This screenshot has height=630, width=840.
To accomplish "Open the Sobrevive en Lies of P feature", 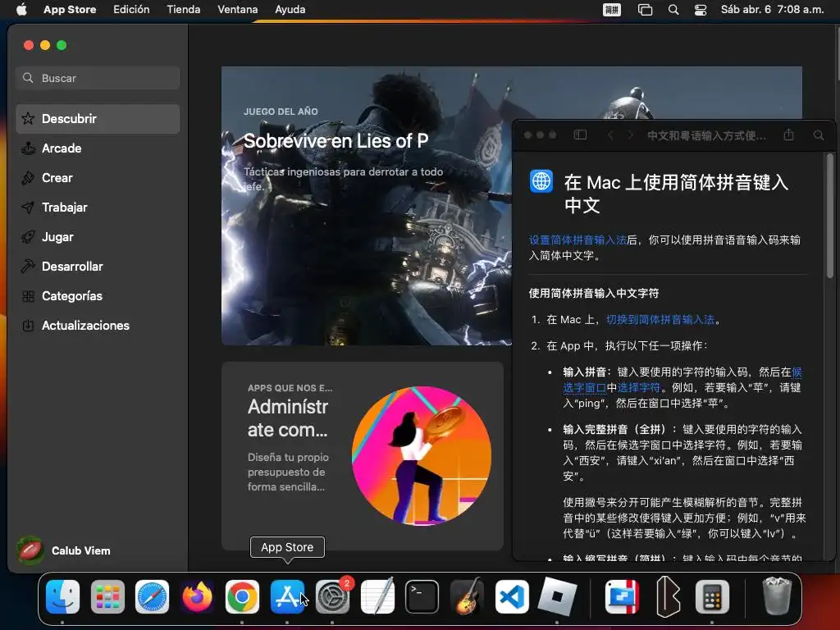I will click(x=367, y=206).
